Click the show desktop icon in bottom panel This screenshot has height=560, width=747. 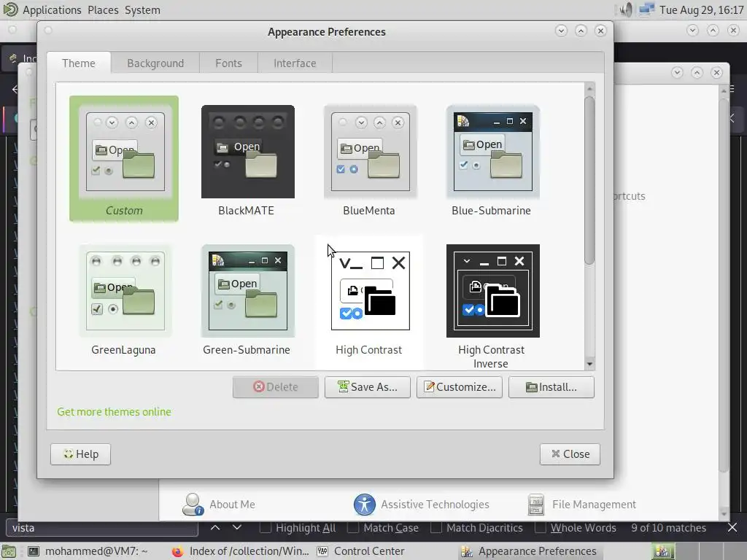click(x=9, y=551)
